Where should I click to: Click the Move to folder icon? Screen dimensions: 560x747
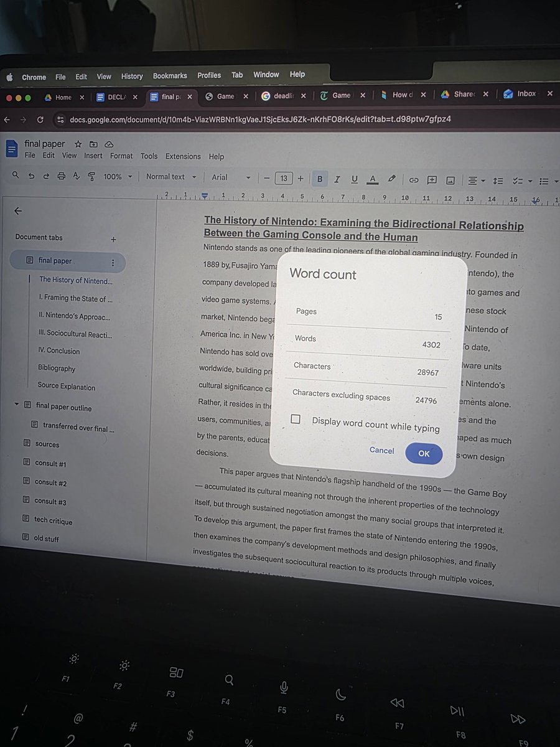pyautogui.click(x=93, y=144)
